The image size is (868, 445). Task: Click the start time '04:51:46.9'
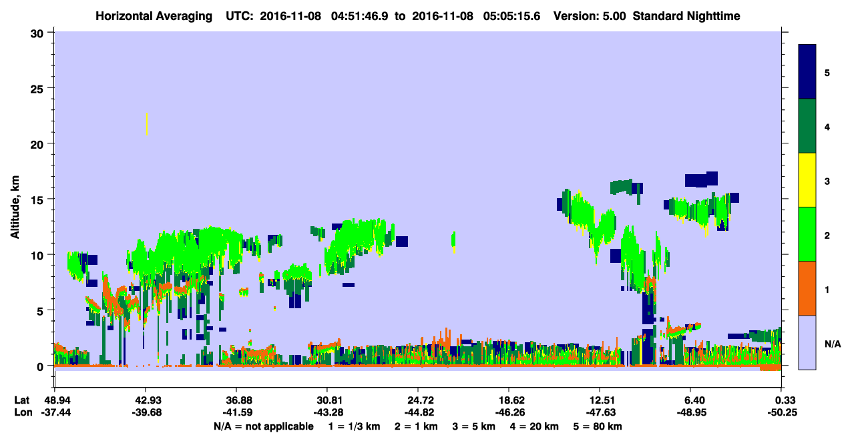pos(360,15)
